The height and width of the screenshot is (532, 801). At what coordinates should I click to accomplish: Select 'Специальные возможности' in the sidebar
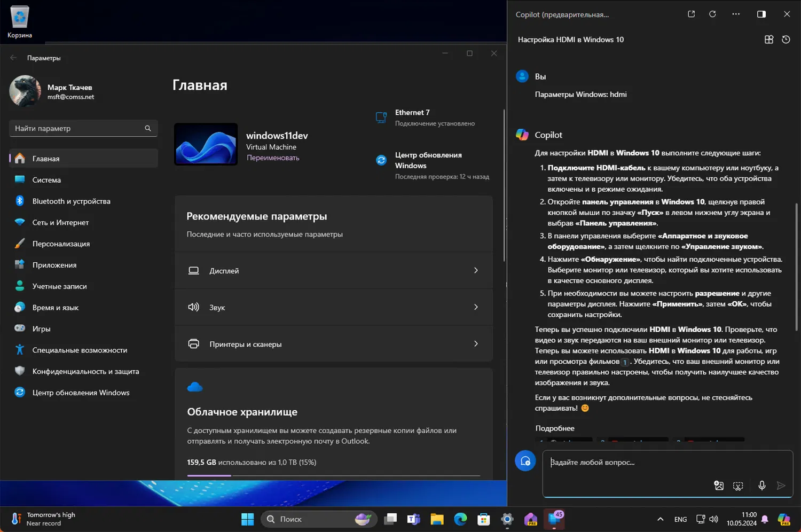pos(83,350)
